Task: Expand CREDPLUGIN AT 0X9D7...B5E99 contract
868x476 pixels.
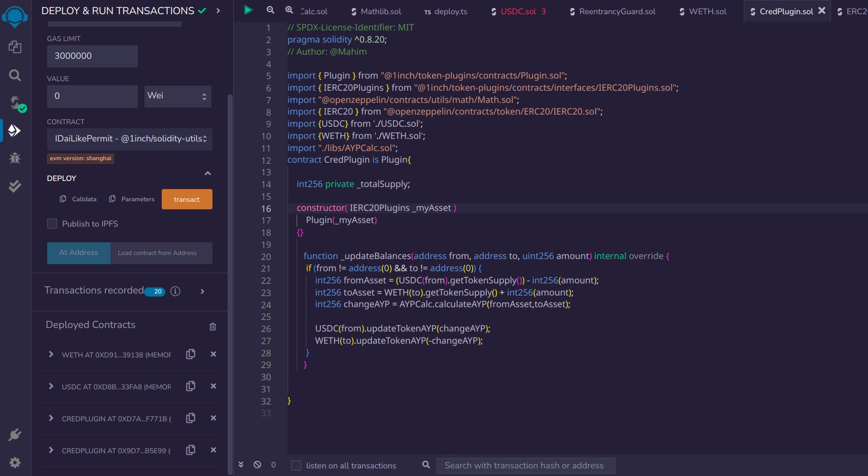Action: [51, 450]
